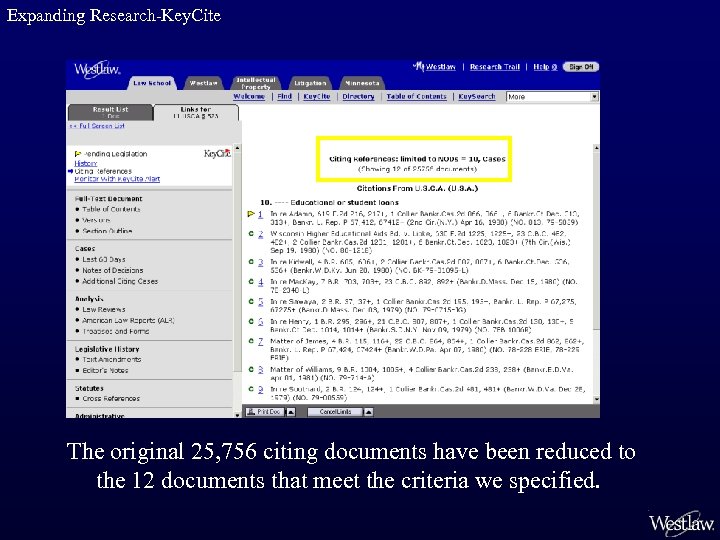The image size is (720, 540).
Task: Open citing case number 2 link
Action: coord(260,234)
